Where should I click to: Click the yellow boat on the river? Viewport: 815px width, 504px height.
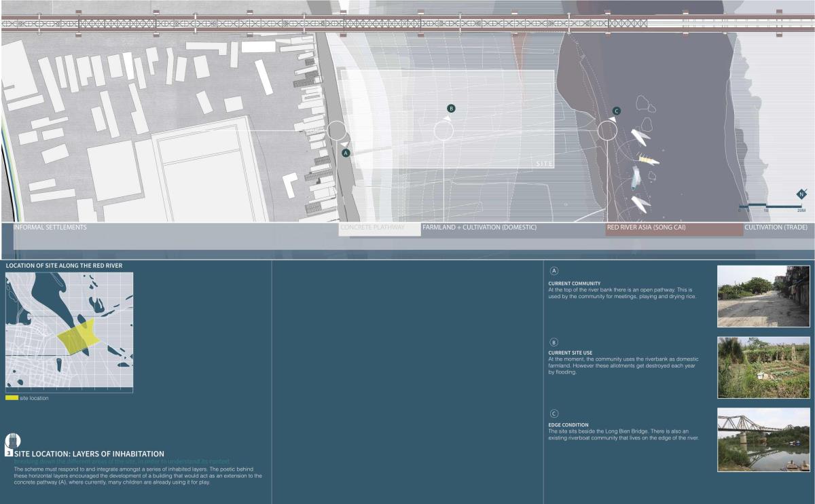(649, 160)
